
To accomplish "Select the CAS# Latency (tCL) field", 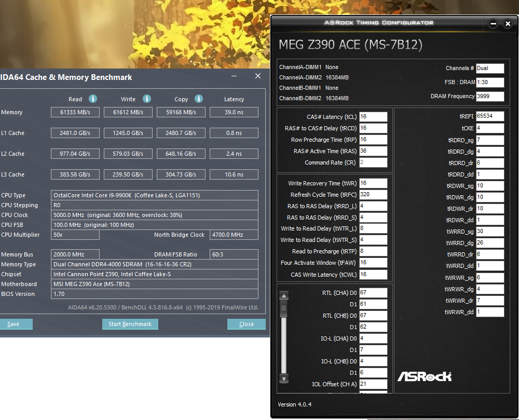I will (x=373, y=116).
